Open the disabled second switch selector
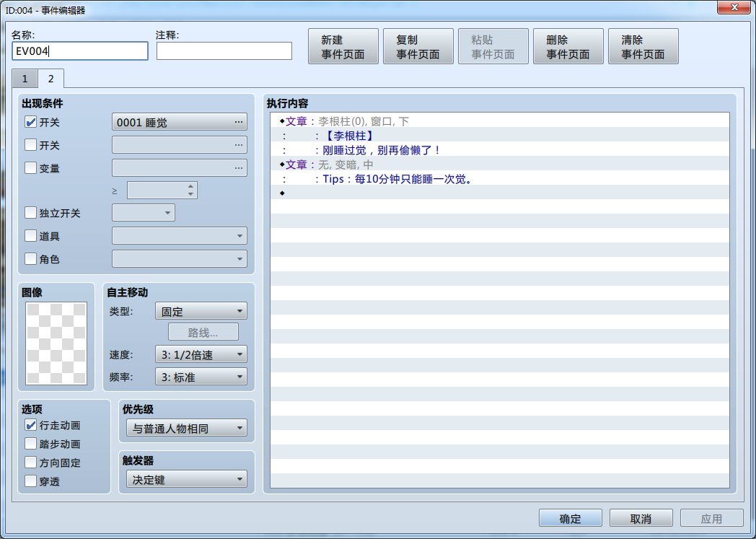The height and width of the screenshot is (539, 756). click(x=180, y=144)
